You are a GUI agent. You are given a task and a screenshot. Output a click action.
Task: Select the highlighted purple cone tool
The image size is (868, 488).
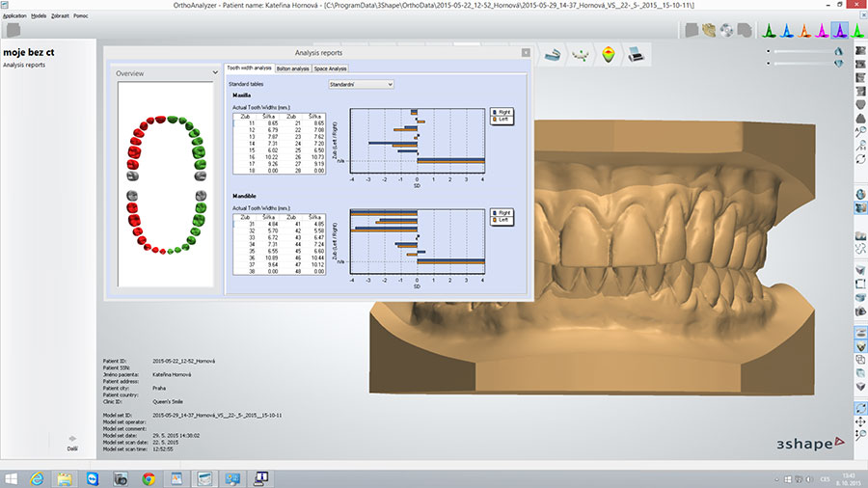click(840, 31)
